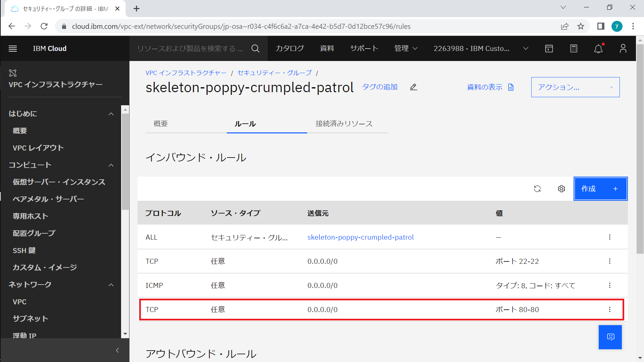
Task: Switch to the 概要 tab
Action: coord(161,124)
